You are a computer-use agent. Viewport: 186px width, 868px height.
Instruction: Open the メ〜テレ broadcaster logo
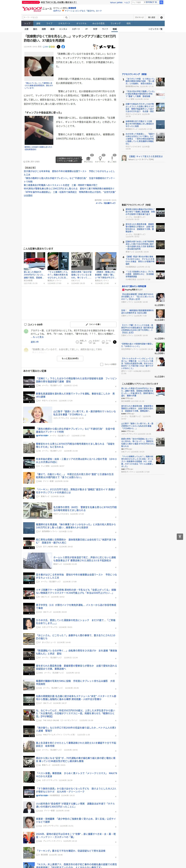tap(104, 47)
